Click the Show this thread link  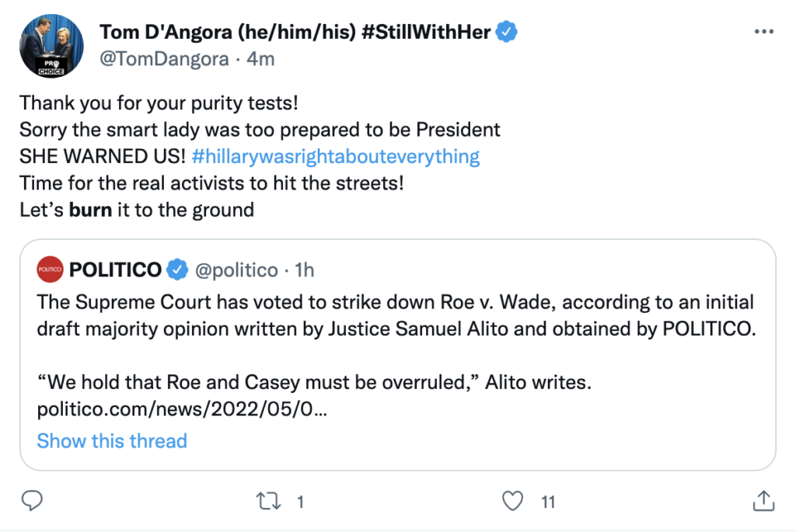pyautogui.click(x=112, y=441)
